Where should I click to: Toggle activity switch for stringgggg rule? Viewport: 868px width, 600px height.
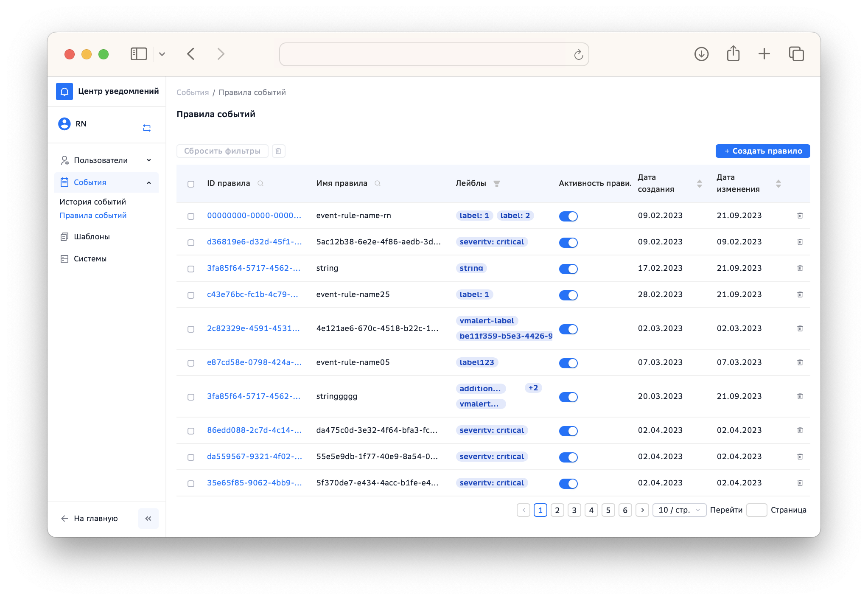(x=568, y=397)
